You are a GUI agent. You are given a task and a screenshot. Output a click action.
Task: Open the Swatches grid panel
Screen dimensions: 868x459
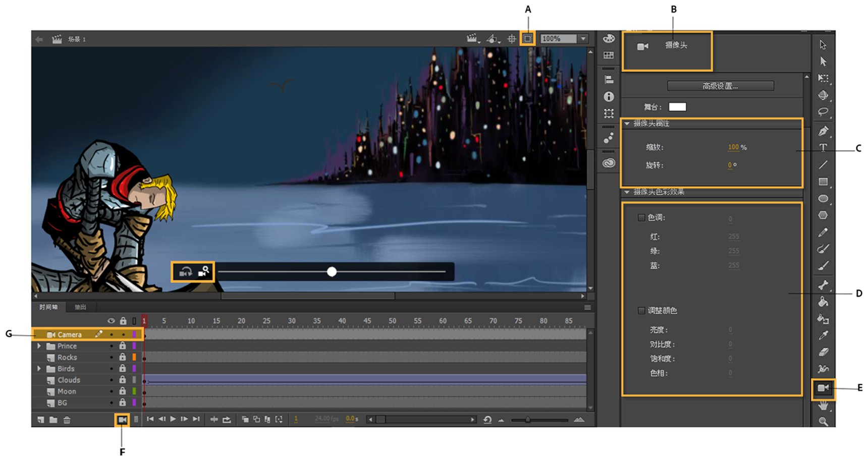tap(609, 55)
